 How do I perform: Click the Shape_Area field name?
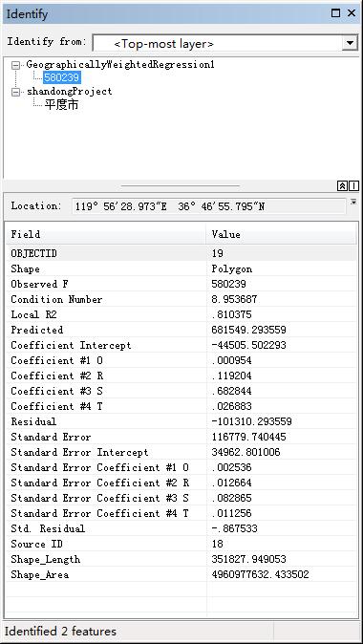[40, 574]
